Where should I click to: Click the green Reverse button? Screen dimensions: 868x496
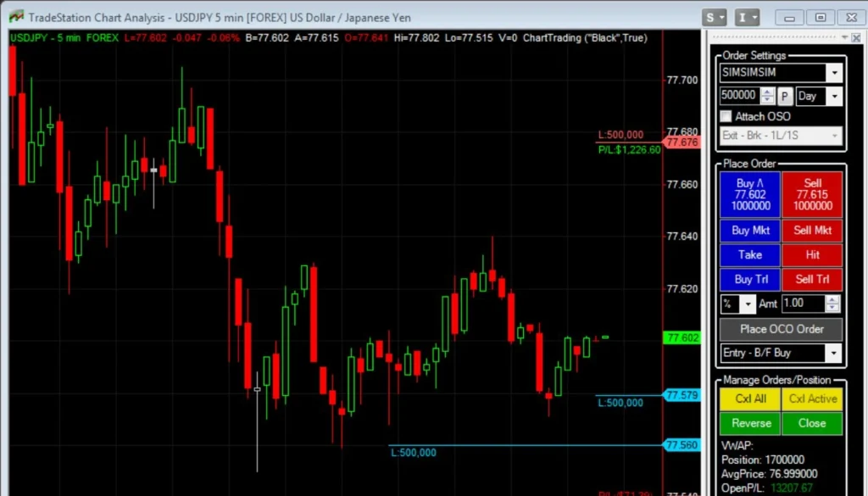point(750,423)
